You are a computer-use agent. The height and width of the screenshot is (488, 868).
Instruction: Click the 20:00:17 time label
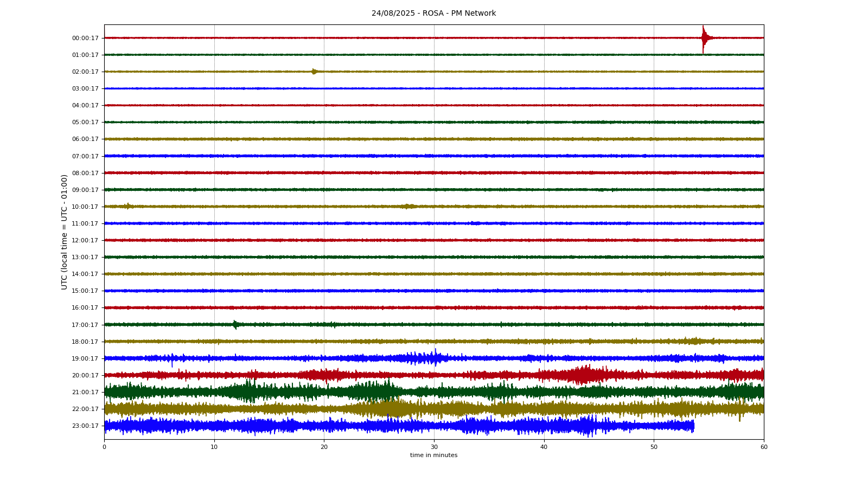(85, 375)
